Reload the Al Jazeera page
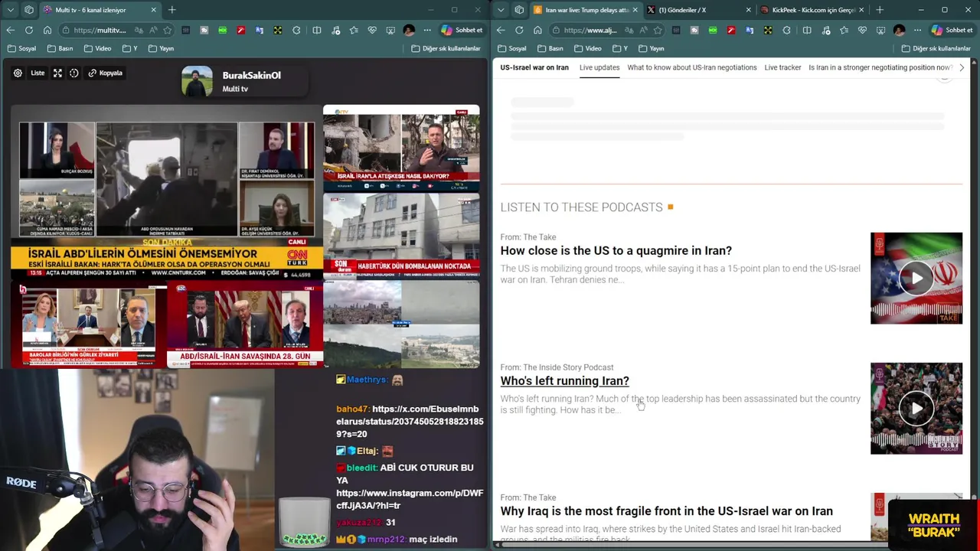980x551 pixels. coord(519,30)
